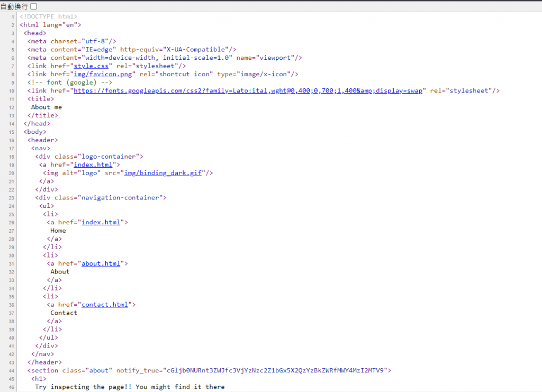
Task: Click the opening <nav> tag
Action: 40,148
